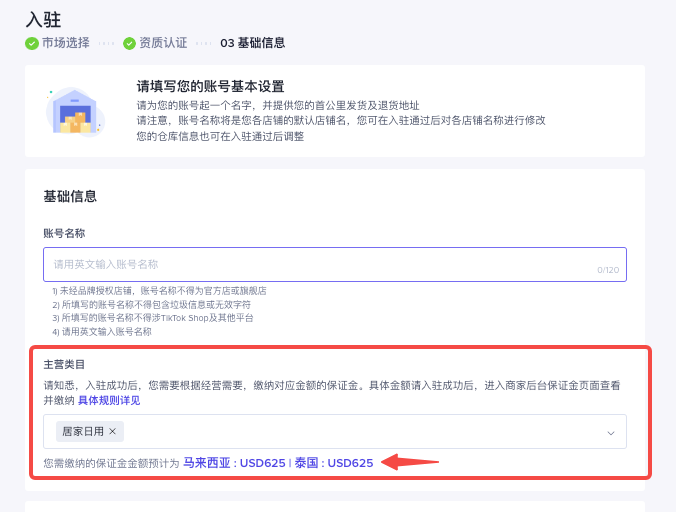Image resolution: width=676 pixels, height=512 pixels.
Task: Click the 马来西亚 : USD625 deposit amount
Action: pyautogui.click(x=234, y=463)
